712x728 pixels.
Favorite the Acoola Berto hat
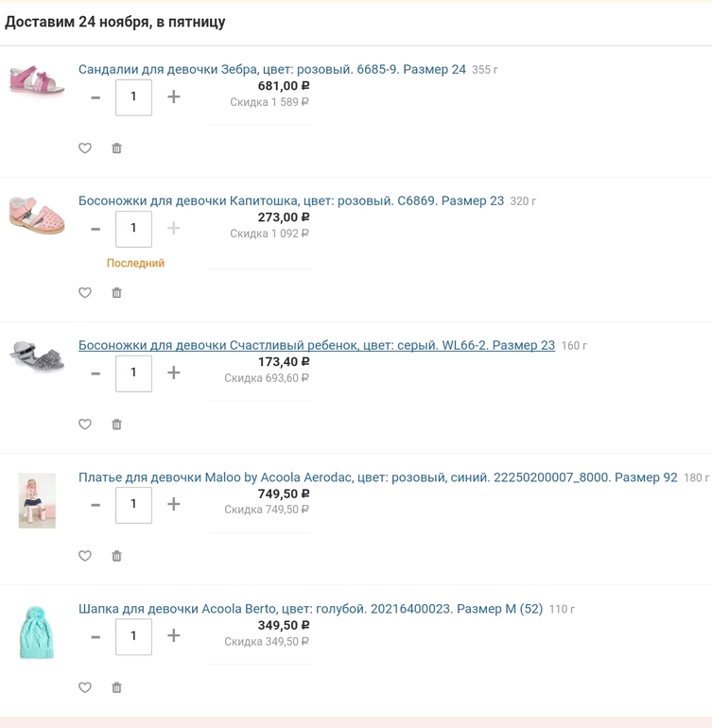coord(84,687)
